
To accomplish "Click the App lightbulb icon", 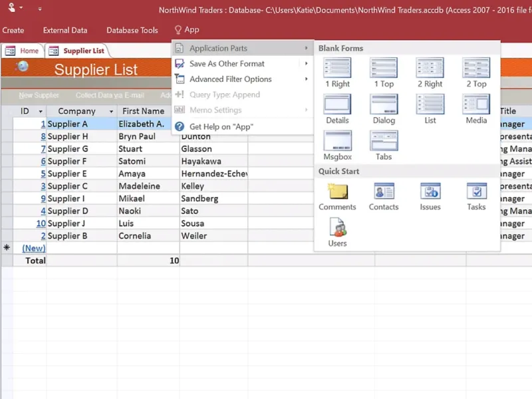I will pos(178,30).
